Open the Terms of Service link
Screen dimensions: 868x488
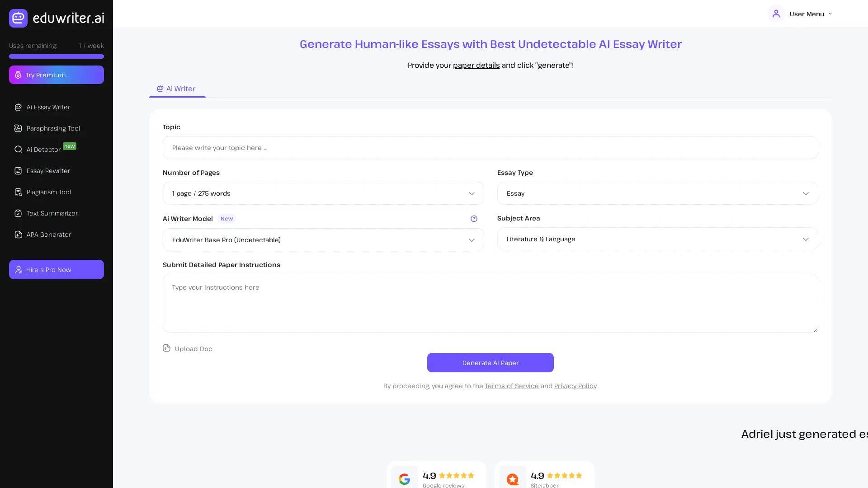(x=512, y=386)
